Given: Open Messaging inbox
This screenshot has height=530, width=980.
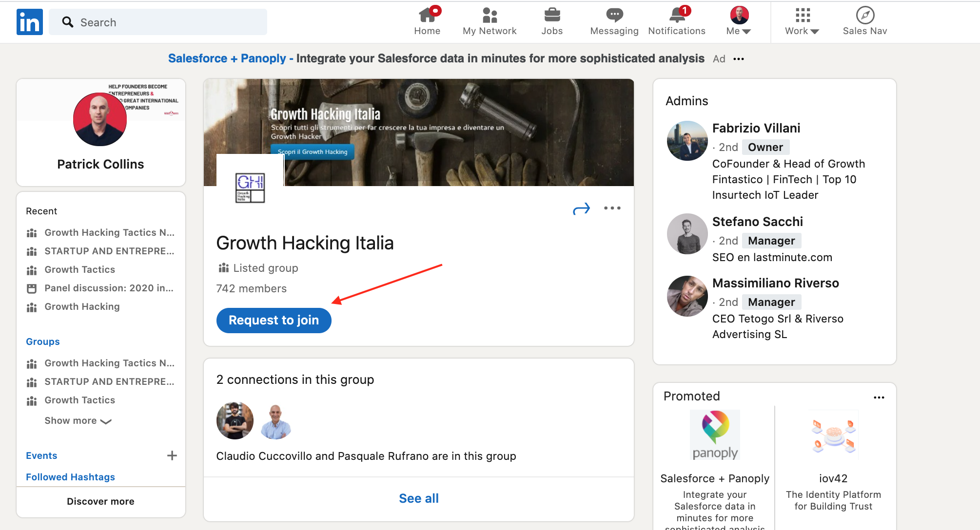Looking at the screenshot, I should point(614,22).
